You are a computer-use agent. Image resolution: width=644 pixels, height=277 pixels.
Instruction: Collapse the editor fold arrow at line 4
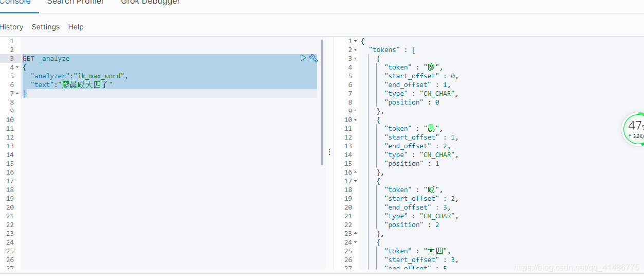(17, 67)
